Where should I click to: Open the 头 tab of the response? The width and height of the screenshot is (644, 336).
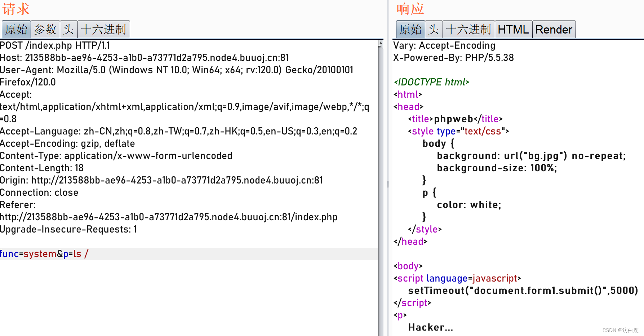tap(434, 29)
